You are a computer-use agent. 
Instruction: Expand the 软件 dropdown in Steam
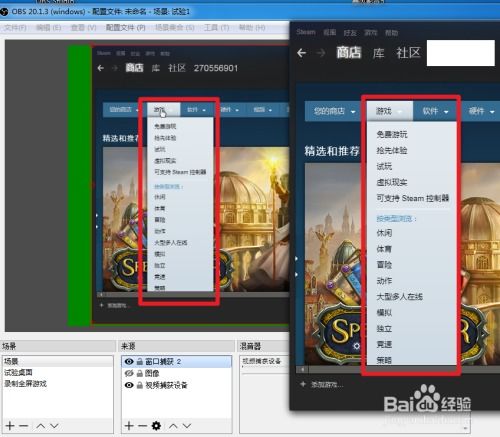(436, 111)
